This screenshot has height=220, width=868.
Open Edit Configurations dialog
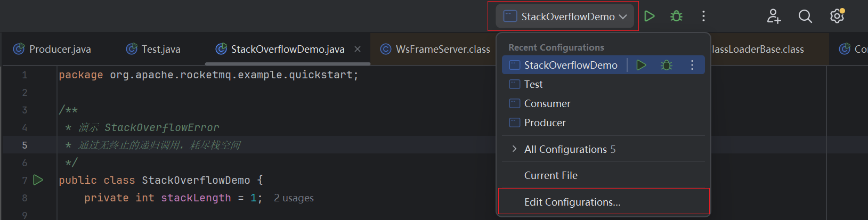click(x=572, y=202)
